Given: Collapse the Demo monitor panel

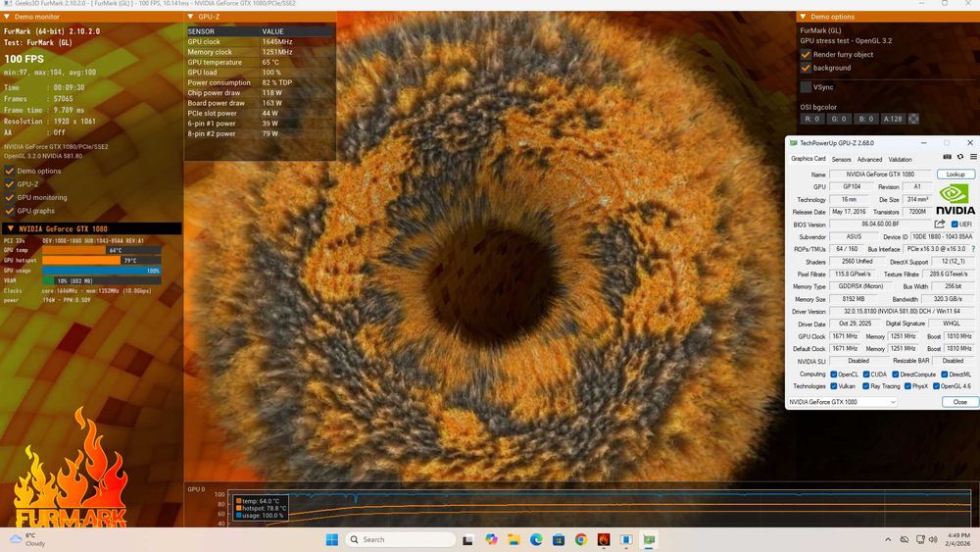Looking at the screenshot, I should (9, 17).
